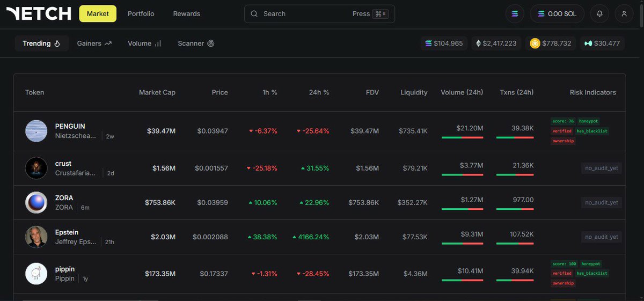
Task: Click PENGUIN volume buy/sell bar
Action: (462, 137)
